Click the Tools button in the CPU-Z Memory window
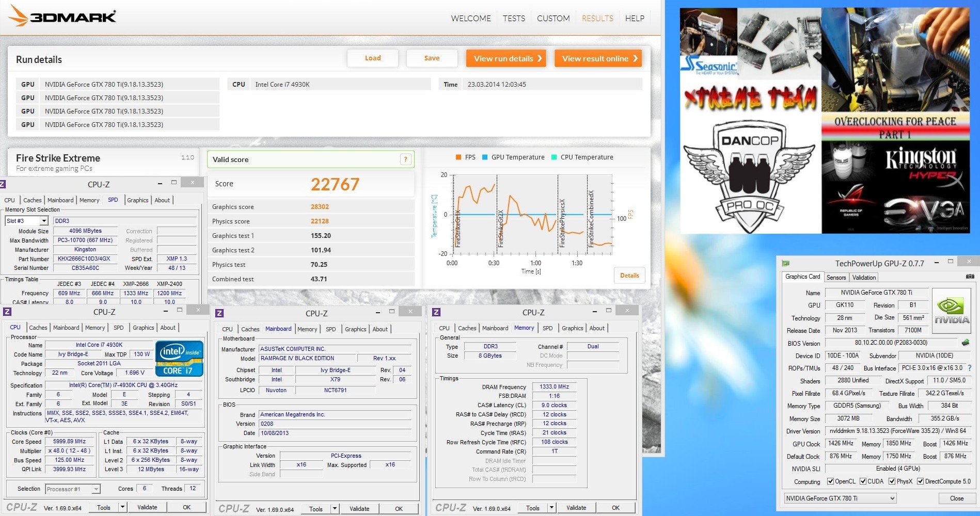The width and height of the screenshot is (980, 516). point(533,508)
